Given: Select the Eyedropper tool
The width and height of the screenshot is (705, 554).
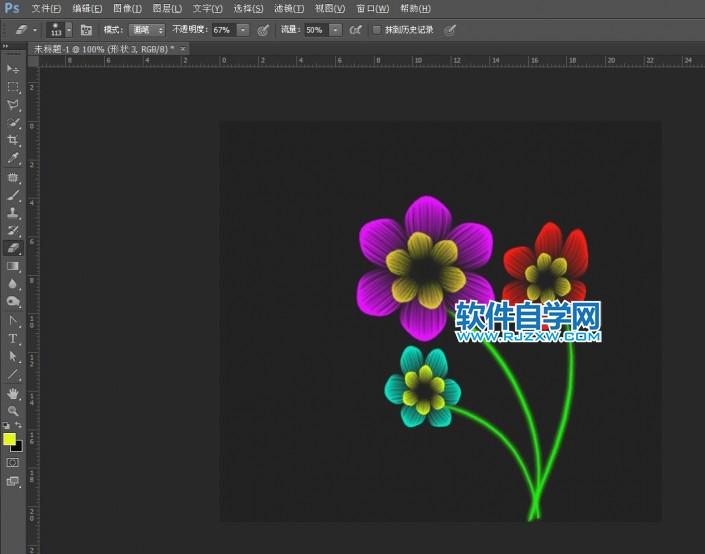Looking at the screenshot, I should [13, 158].
